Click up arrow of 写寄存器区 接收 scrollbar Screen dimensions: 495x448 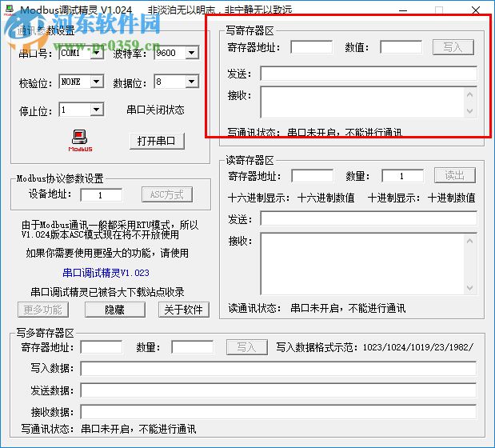pos(469,94)
